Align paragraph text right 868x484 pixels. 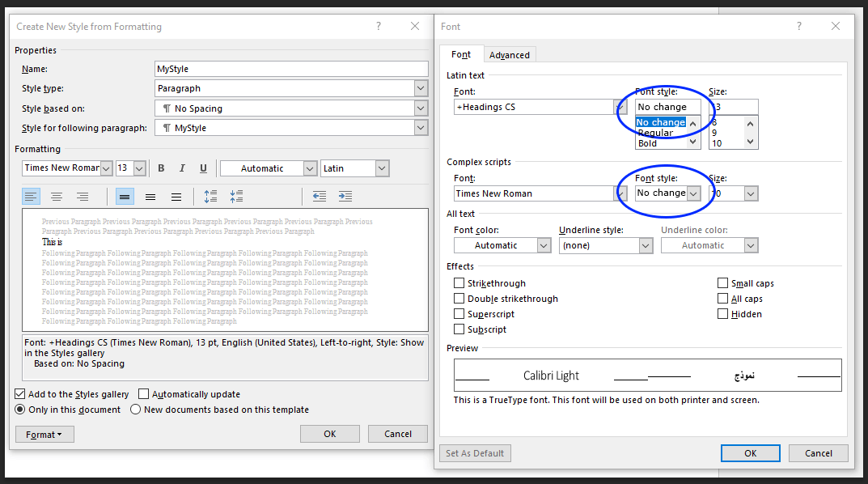click(x=83, y=197)
